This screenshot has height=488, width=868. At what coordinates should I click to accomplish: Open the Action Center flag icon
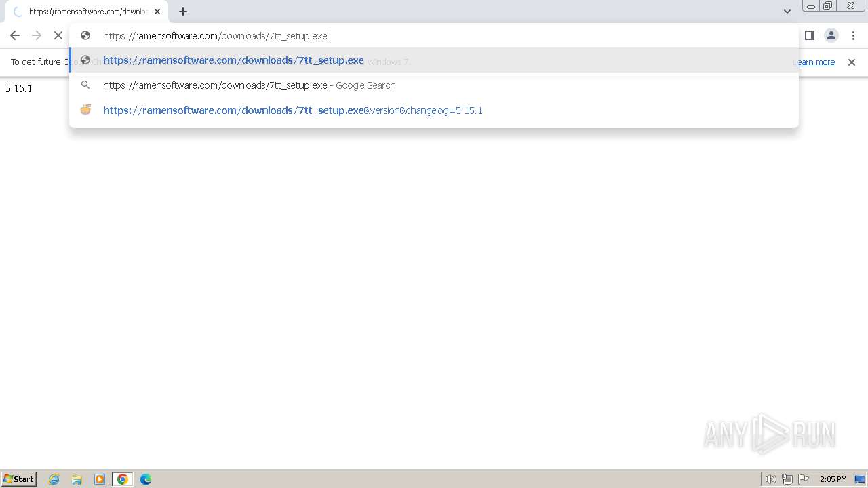click(804, 479)
